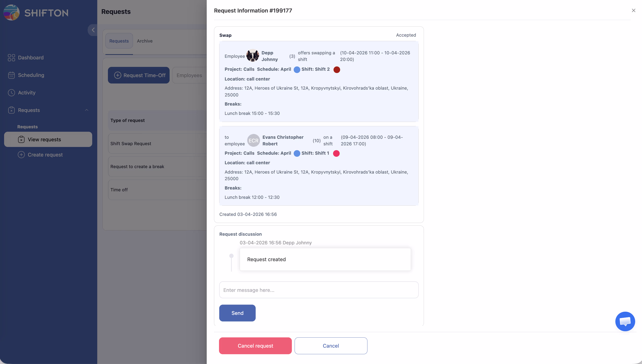Click the Shifton logo icon
The width and height of the screenshot is (642, 364).
pos(12,13)
